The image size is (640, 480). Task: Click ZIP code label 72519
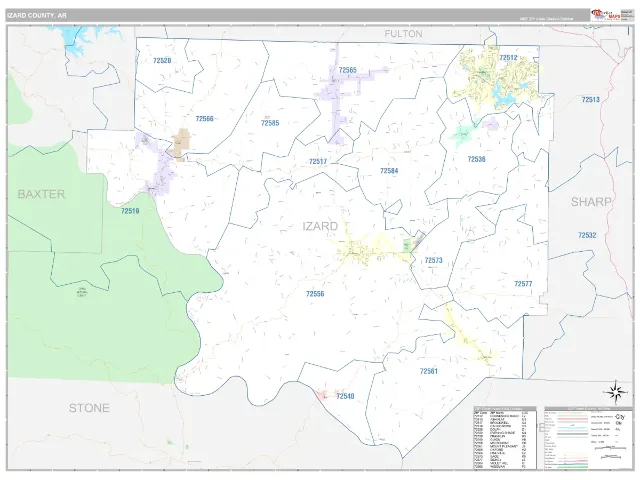click(130, 211)
